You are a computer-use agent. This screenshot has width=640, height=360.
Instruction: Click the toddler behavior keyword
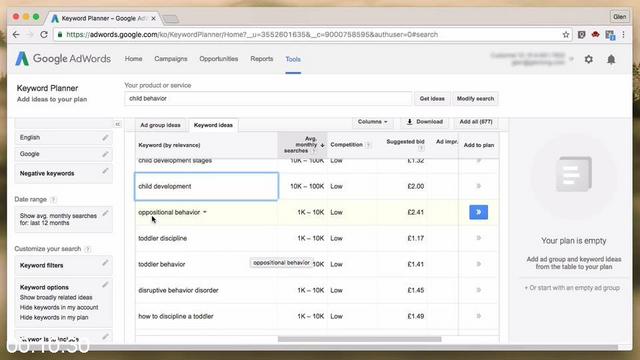tap(162, 264)
